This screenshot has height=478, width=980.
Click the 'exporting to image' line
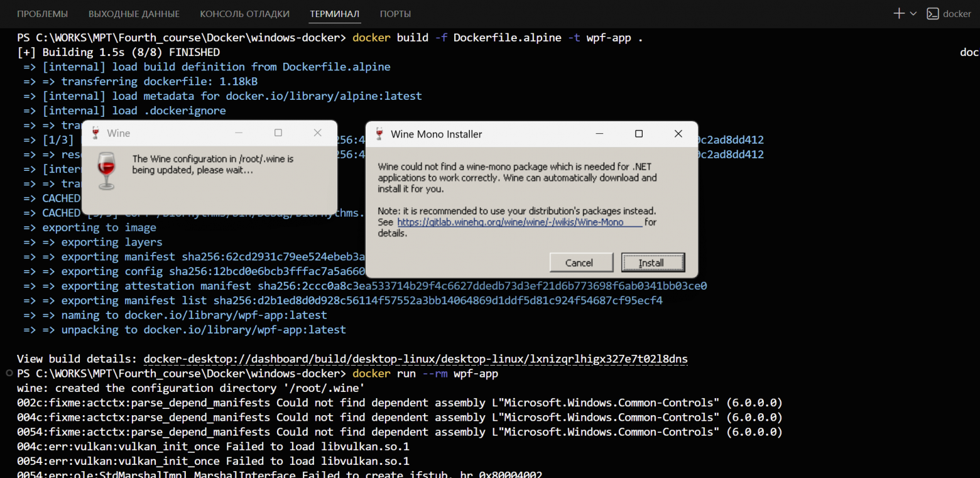coord(90,227)
